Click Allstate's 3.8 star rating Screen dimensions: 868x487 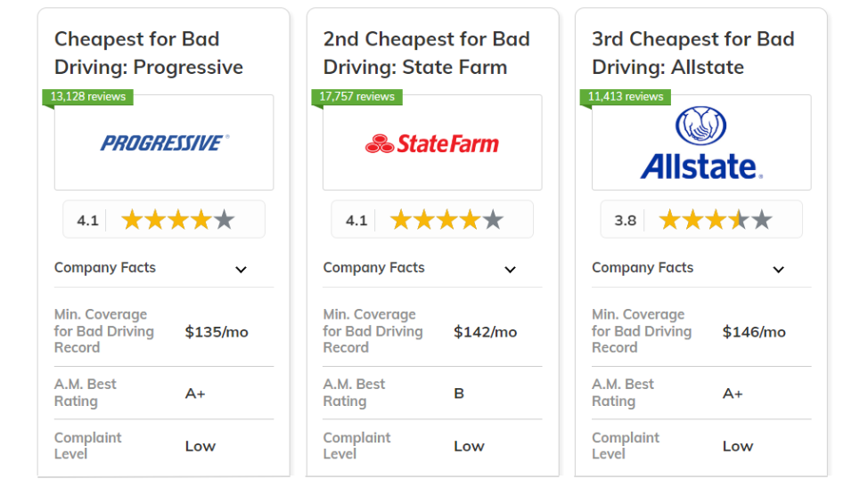pos(701,219)
